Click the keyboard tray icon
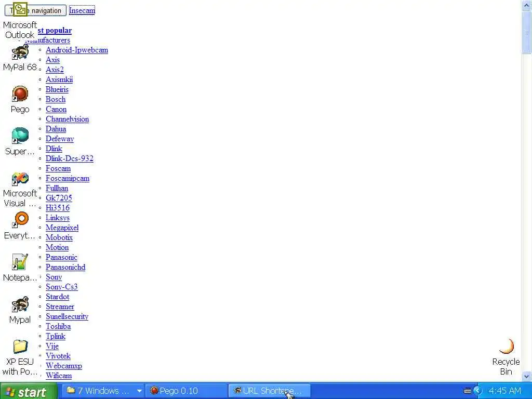The width and height of the screenshot is (532, 399). (x=467, y=391)
